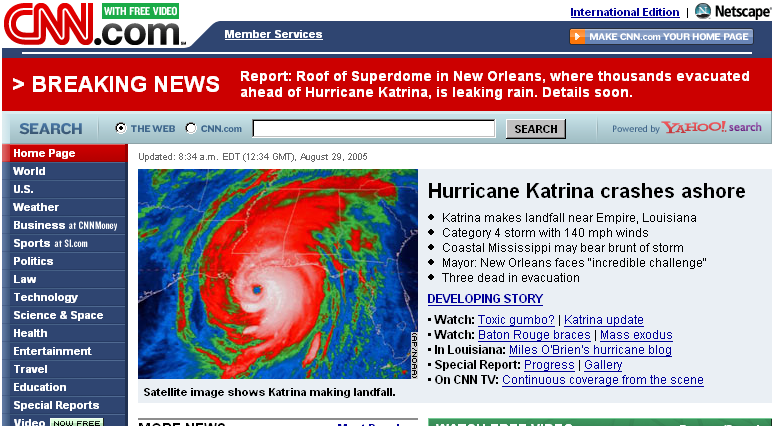
Task: Open Sports at SI.com section
Action: pyautogui.click(x=64, y=243)
